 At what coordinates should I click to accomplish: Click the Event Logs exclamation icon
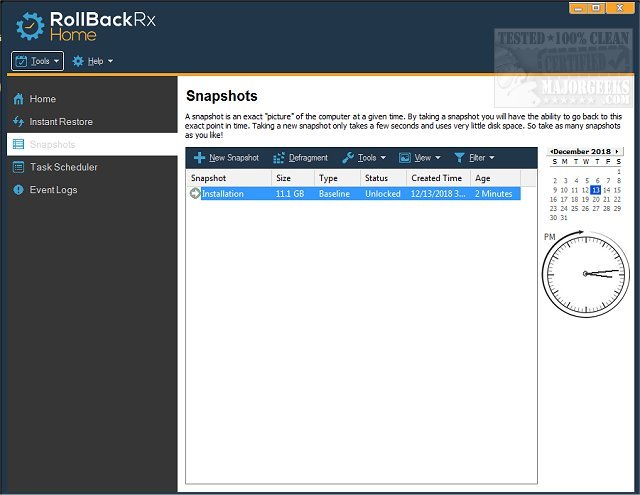pyautogui.click(x=18, y=190)
